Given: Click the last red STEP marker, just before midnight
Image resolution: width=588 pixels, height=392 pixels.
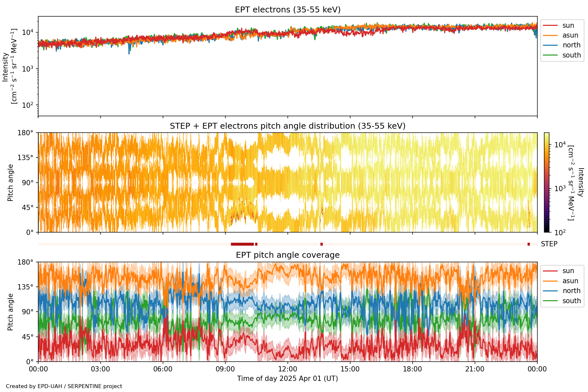Looking at the screenshot, I should tap(529, 244).
